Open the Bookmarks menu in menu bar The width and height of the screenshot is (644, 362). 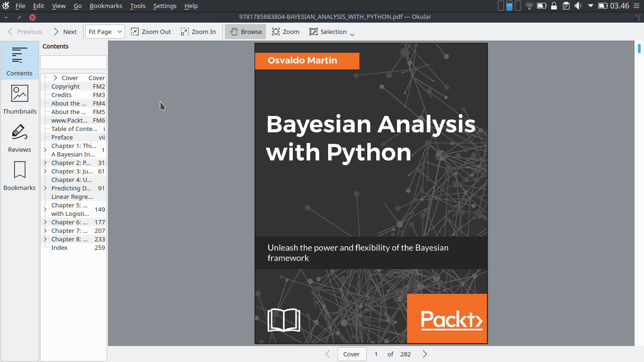click(106, 6)
